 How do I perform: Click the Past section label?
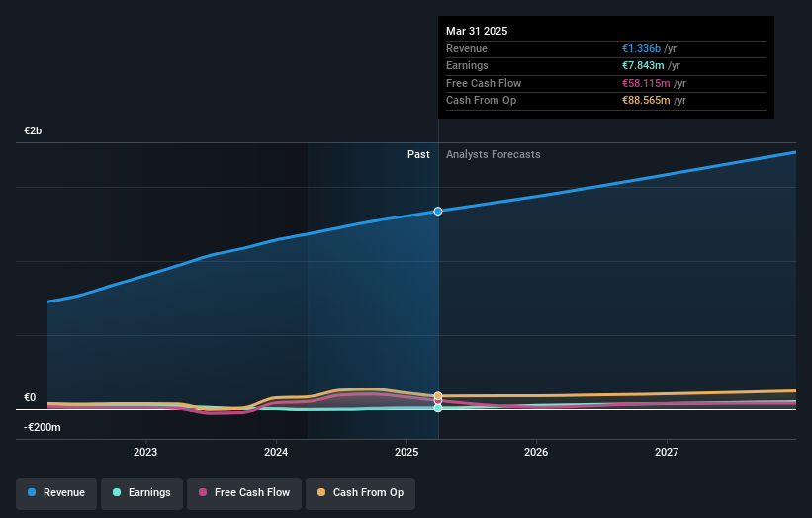click(x=418, y=155)
